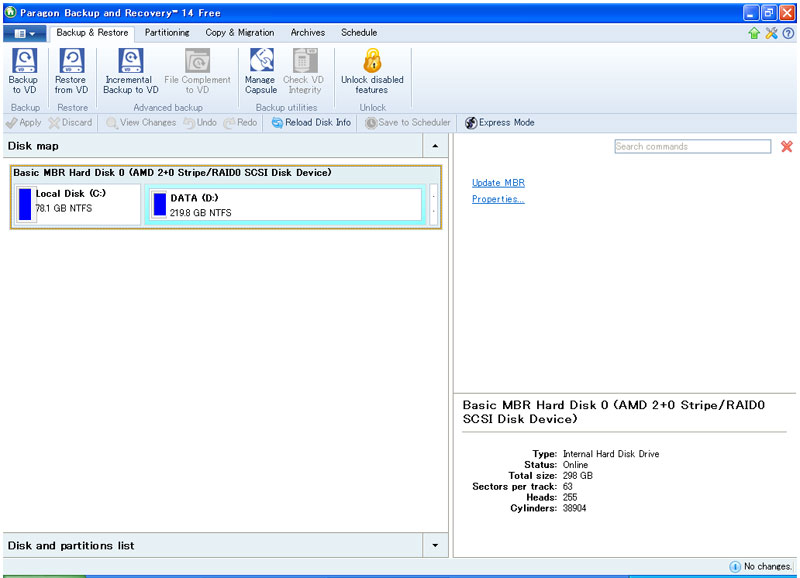Expand the Disk and partitions list
Viewport: 800px width, 578px height.
[x=435, y=546]
